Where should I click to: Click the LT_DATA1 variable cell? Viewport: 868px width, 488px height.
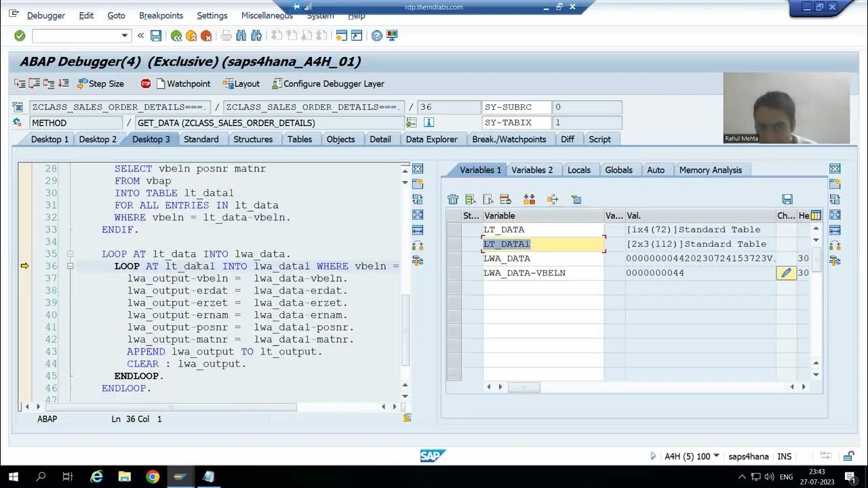pyautogui.click(x=543, y=244)
